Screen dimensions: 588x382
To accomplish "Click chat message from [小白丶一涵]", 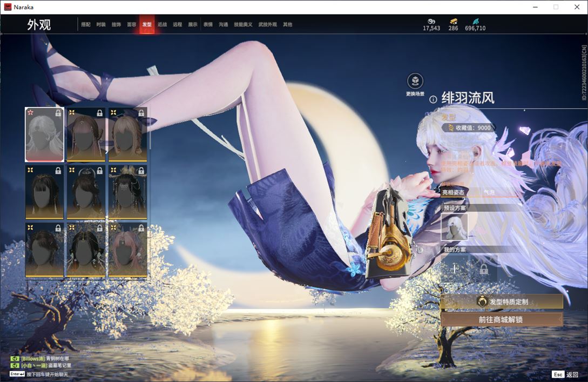I will point(46,365).
